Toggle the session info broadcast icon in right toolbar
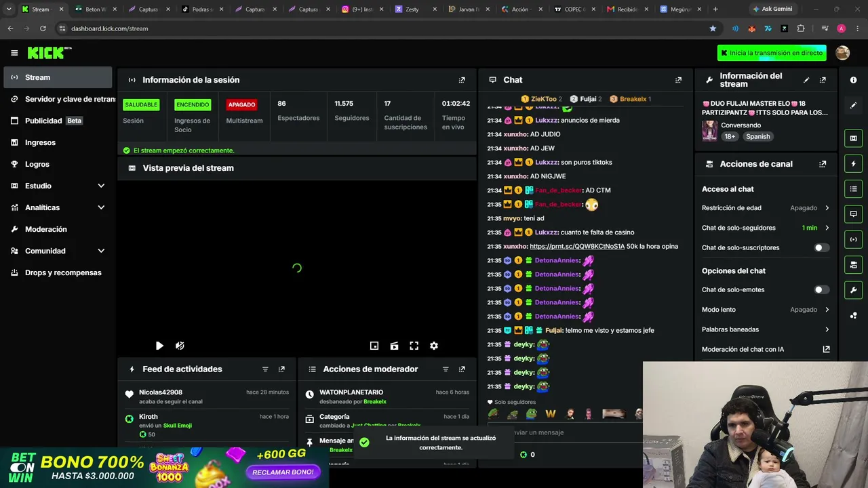The image size is (868, 488). pyautogui.click(x=853, y=239)
